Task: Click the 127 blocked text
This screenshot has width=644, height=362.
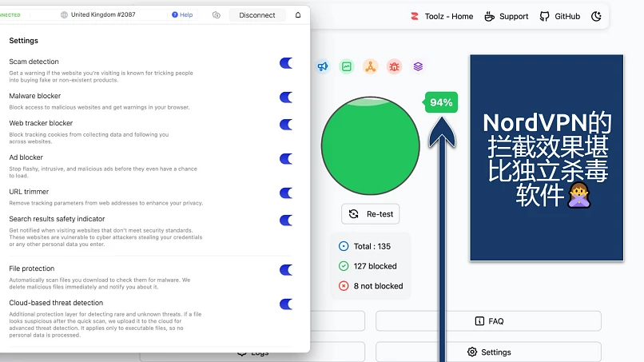Action: tap(375, 266)
